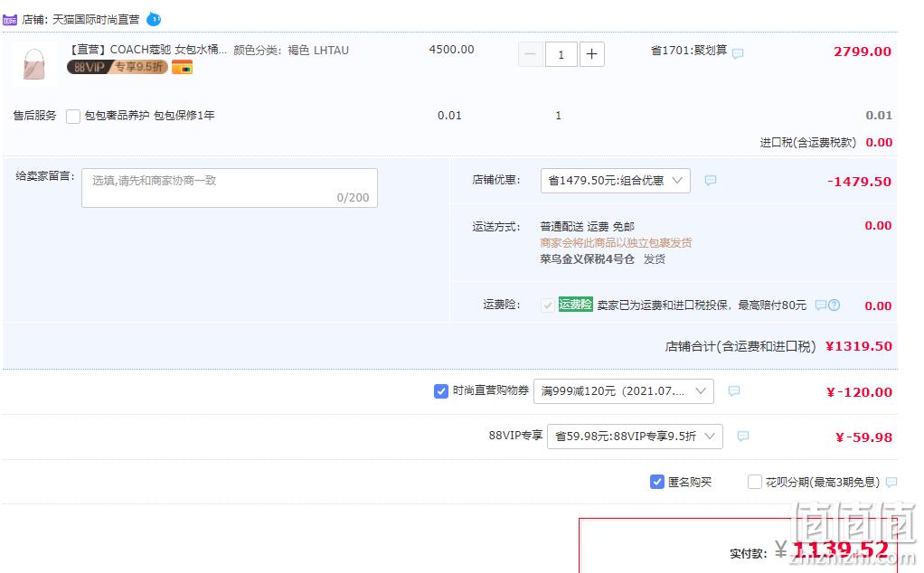The image size is (924, 573).
Task: Open the COACH bag product thumbnail
Action: coord(34,65)
